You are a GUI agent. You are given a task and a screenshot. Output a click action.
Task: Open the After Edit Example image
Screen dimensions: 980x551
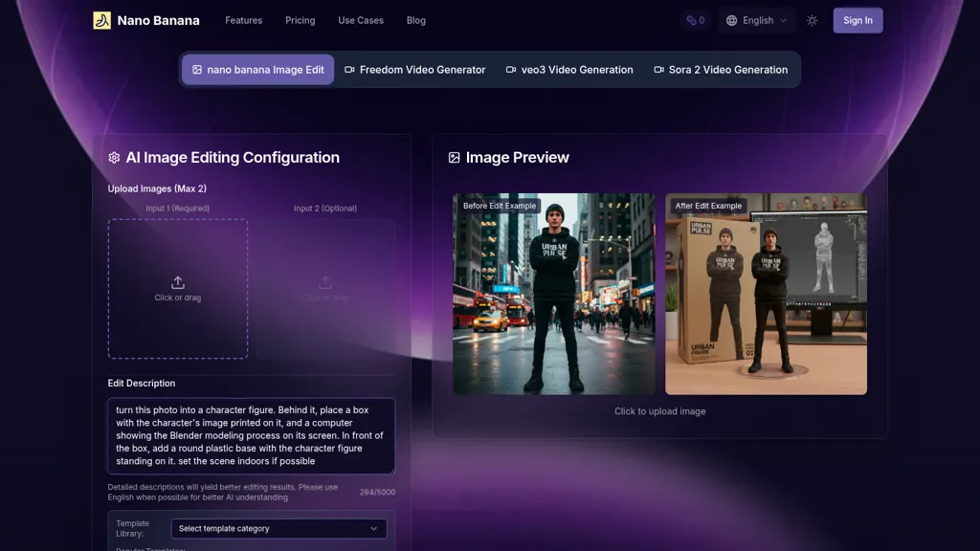pos(766,294)
